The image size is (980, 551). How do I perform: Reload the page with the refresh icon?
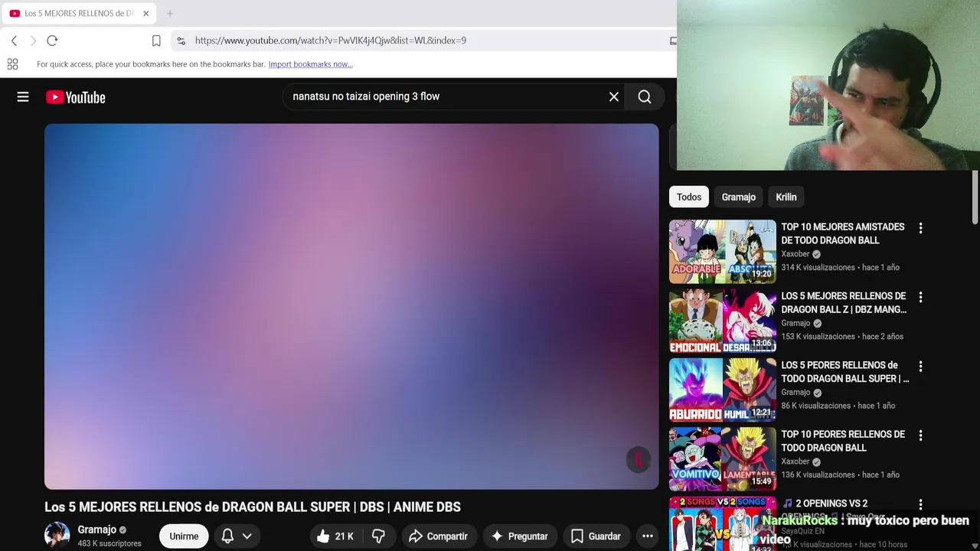click(x=52, y=41)
